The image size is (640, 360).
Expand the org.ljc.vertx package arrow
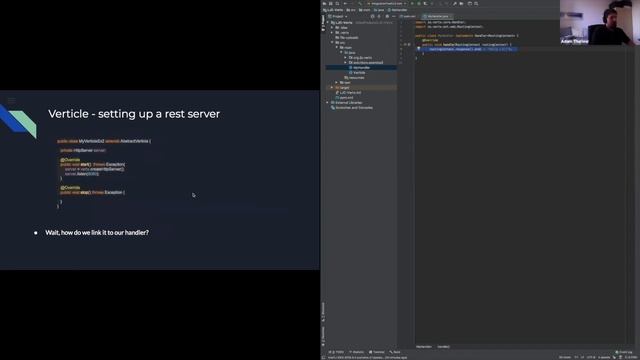pos(346,58)
